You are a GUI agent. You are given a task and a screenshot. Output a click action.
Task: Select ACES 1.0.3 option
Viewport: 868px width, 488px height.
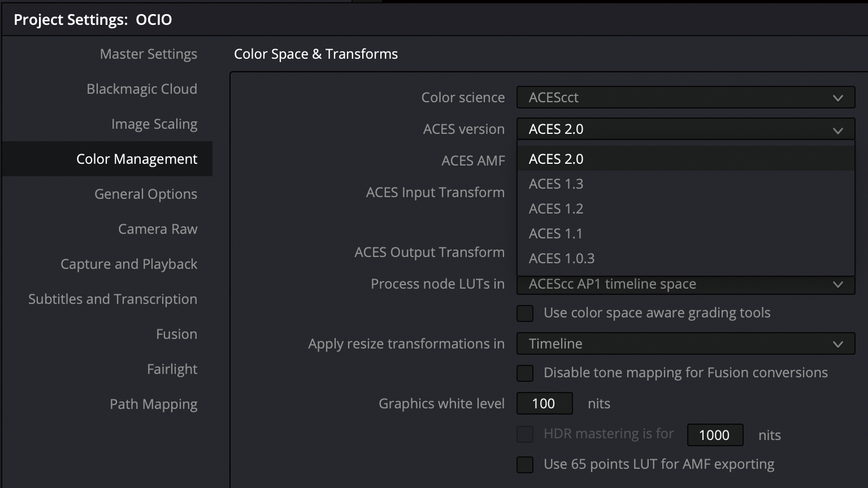(x=685, y=258)
